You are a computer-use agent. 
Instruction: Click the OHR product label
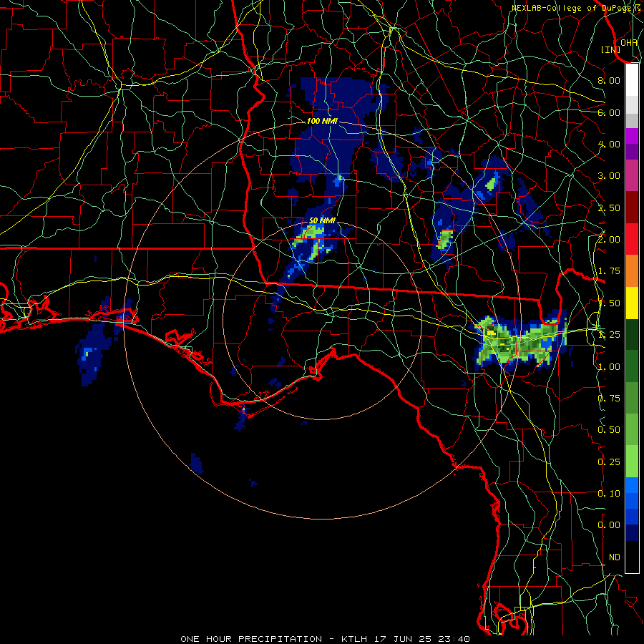click(629, 42)
